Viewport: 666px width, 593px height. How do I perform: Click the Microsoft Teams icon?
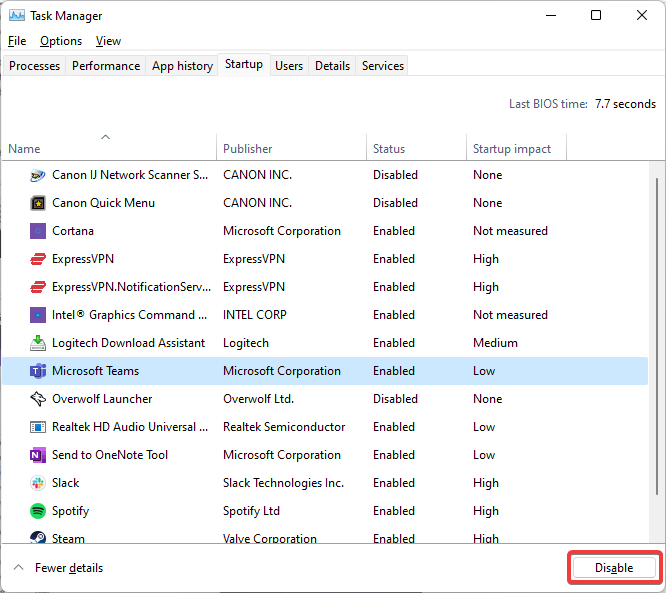(38, 371)
